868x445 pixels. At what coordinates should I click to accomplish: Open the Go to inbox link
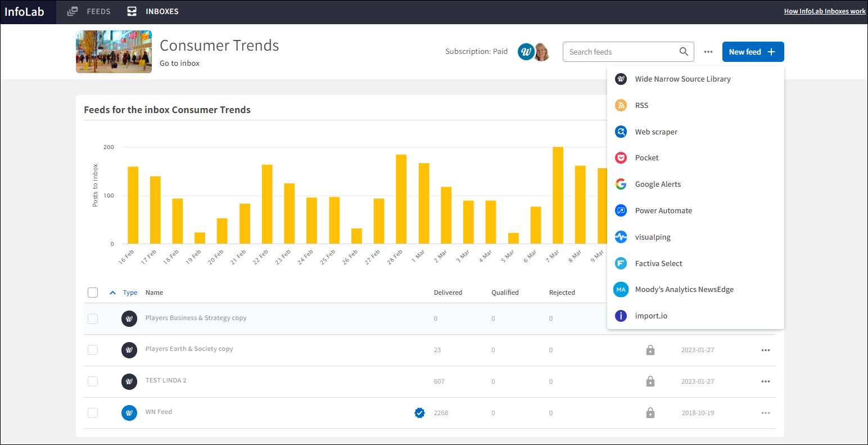179,64
